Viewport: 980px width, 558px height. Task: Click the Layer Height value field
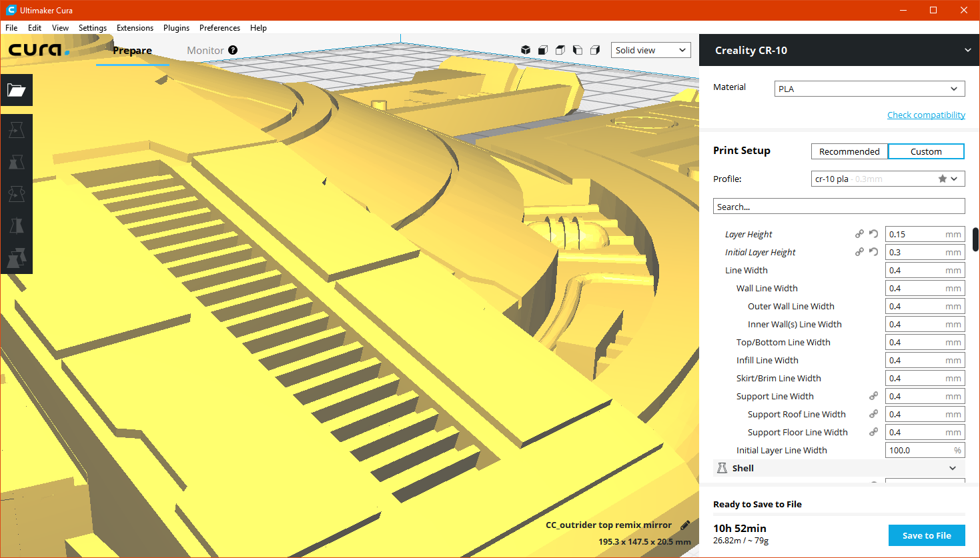[925, 234]
